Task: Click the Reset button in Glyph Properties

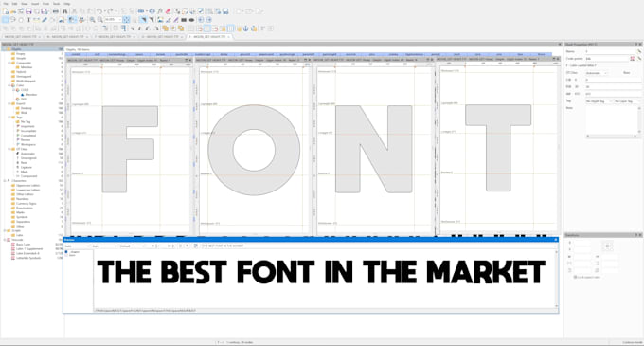Action: click(x=627, y=72)
